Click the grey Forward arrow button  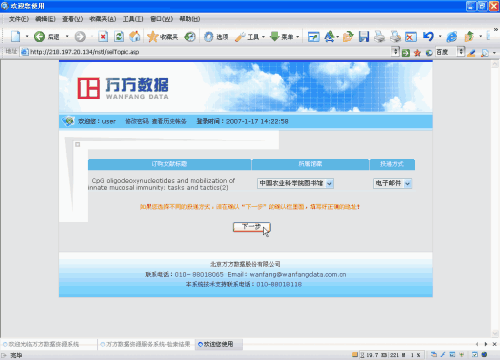[80, 36]
